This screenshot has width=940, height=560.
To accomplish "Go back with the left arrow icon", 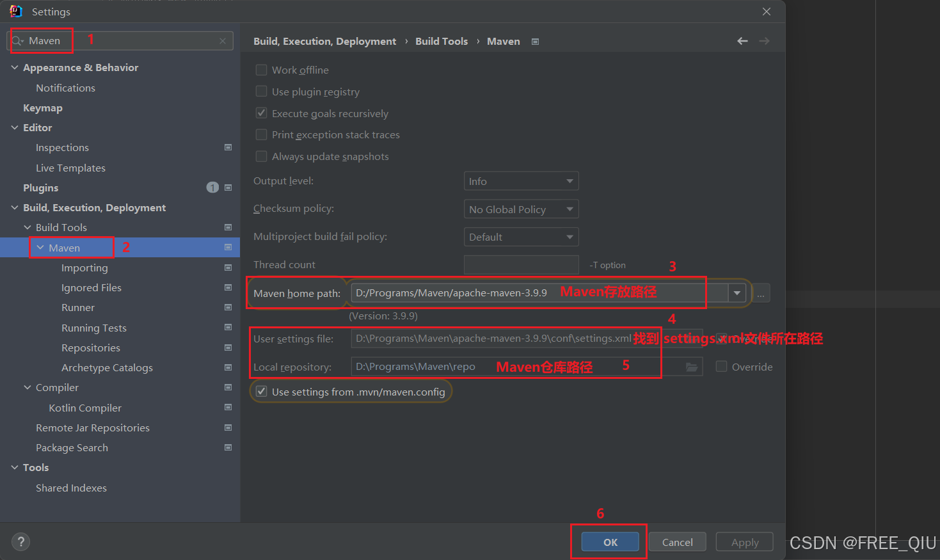I will [x=742, y=41].
